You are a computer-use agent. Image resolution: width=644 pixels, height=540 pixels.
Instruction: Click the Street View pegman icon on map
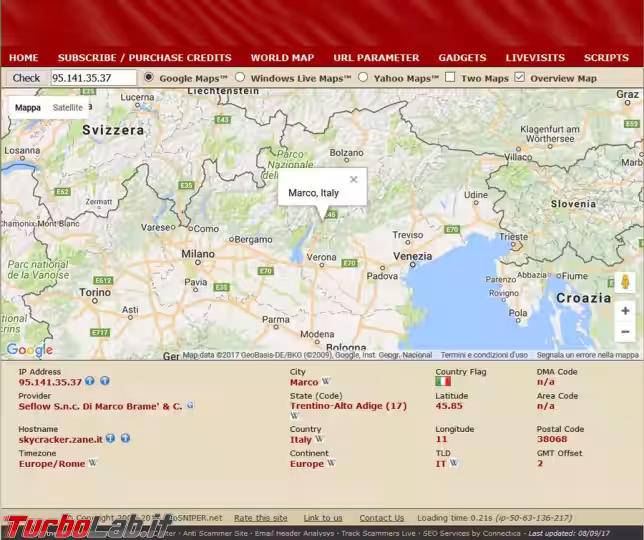625,282
